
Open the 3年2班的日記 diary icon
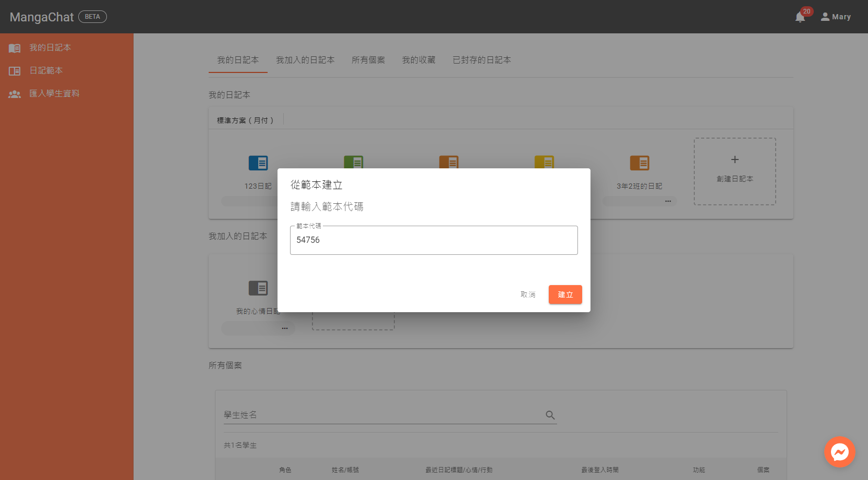(639, 163)
